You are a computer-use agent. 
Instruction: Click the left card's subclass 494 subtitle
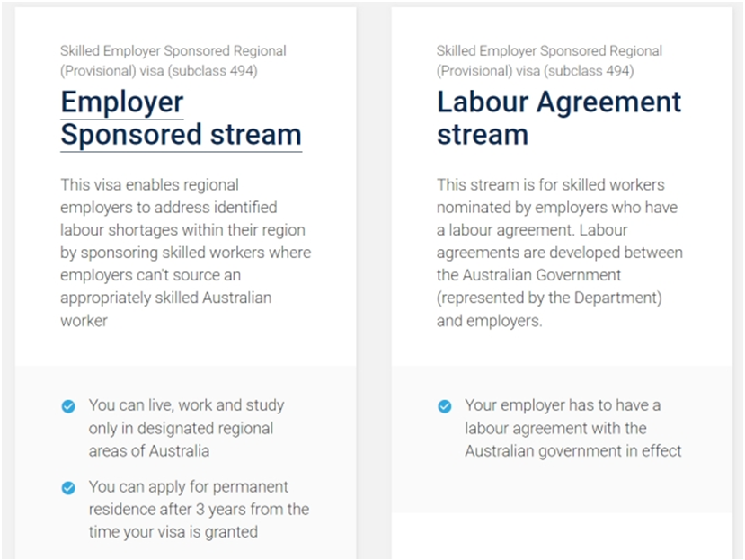tap(173, 61)
